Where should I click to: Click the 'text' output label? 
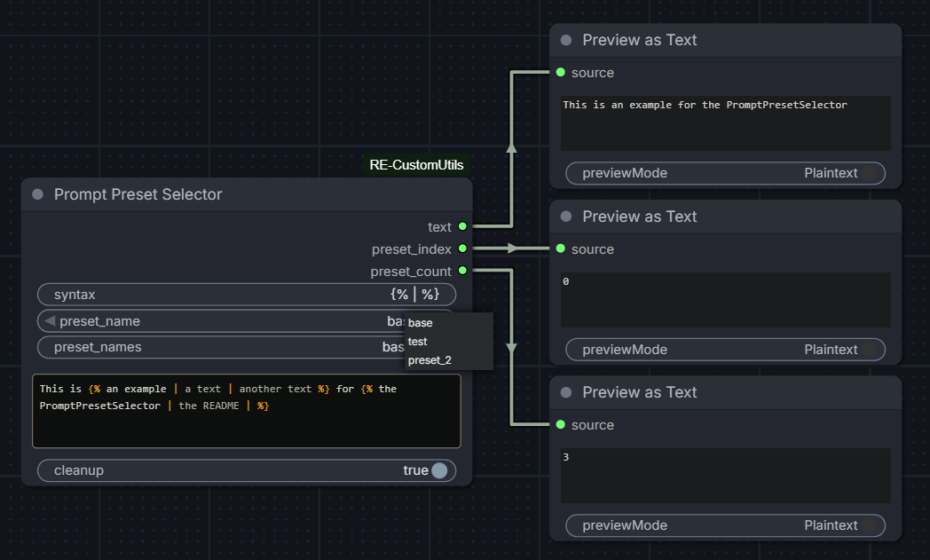(439, 227)
